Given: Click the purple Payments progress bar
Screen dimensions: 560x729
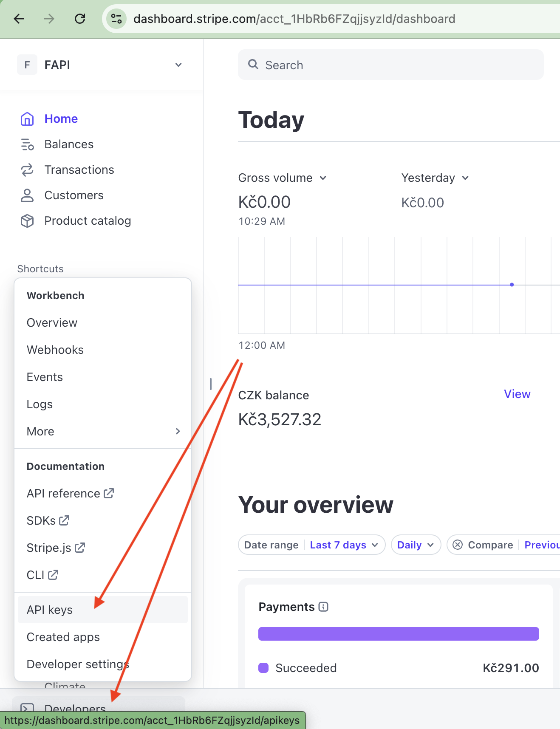Looking at the screenshot, I should [399, 634].
